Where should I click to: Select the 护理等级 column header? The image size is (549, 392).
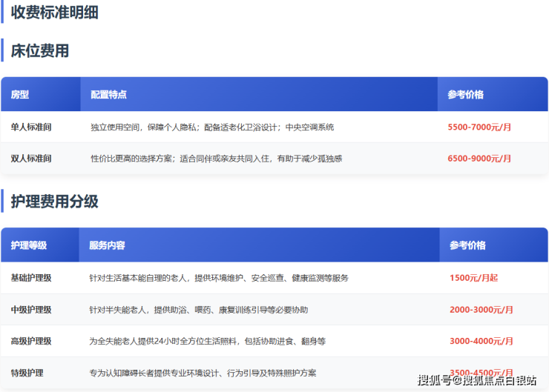point(29,245)
